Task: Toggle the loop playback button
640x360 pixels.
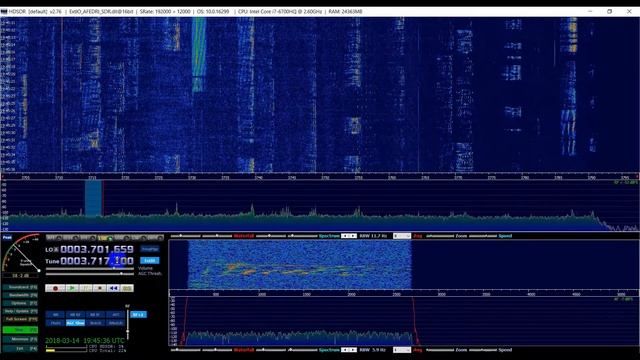Action: (x=127, y=288)
